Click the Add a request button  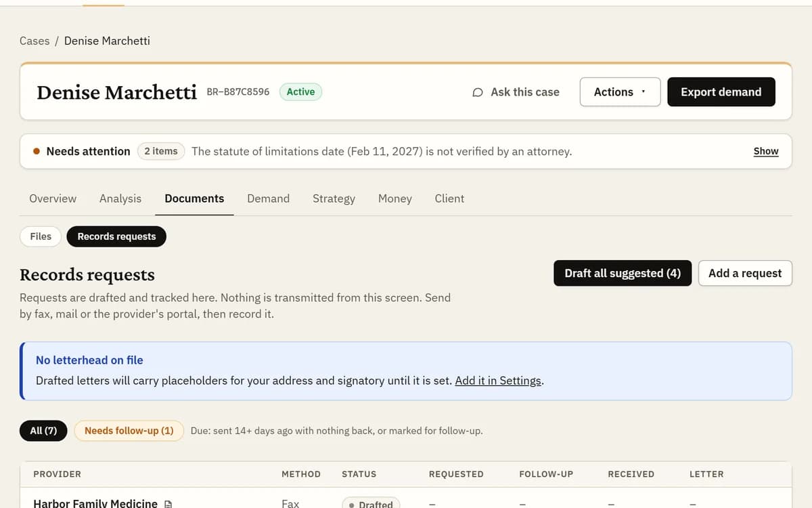[745, 273]
